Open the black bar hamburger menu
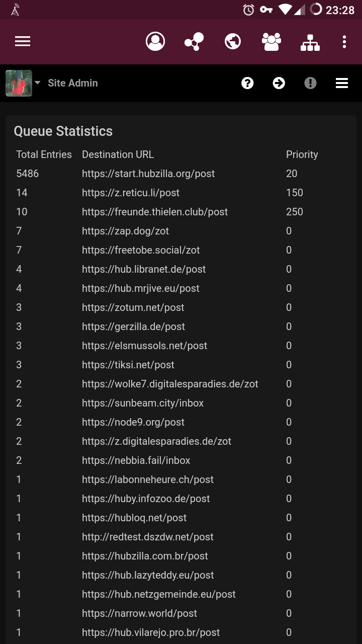The height and width of the screenshot is (644, 362). [342, 83]
